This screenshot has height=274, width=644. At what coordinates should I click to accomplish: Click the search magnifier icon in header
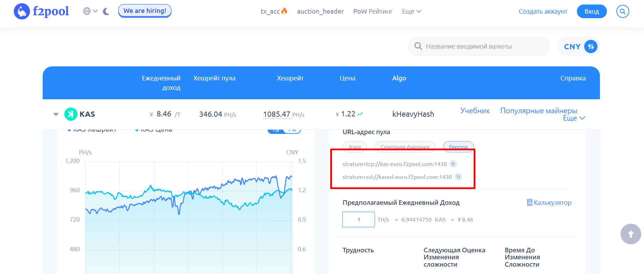tap(623, 12)
